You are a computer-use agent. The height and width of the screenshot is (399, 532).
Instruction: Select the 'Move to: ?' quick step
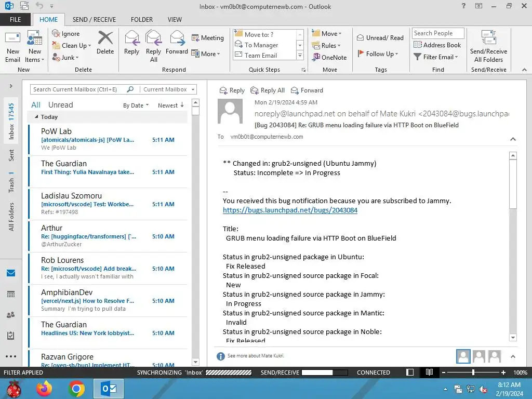tap(265, 34)
